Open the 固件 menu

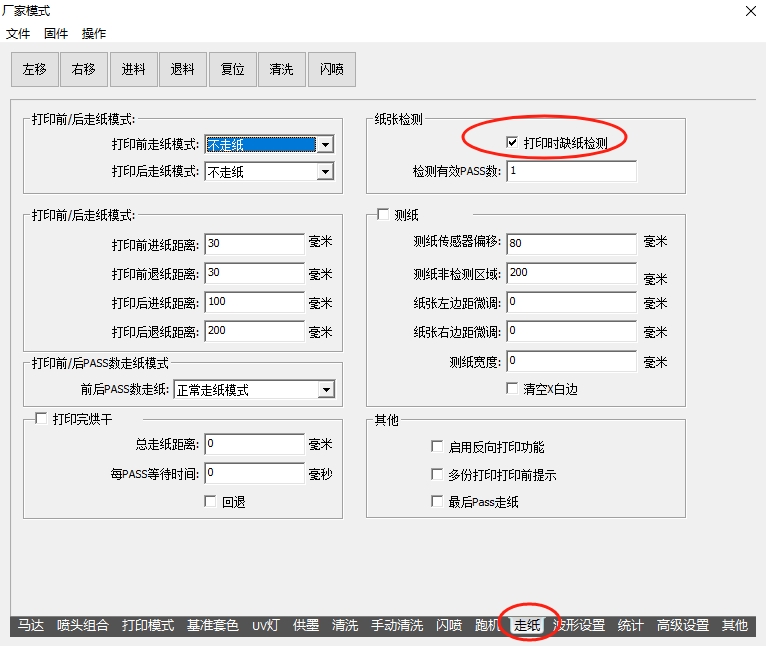click(56, 33)
